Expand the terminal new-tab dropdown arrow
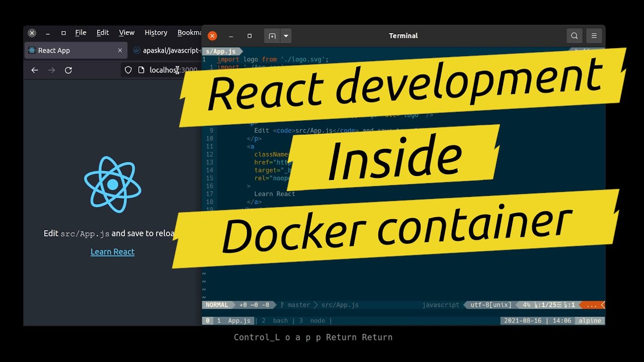Image resolution: width=644 pixels, height=362 pixels. 286,36
